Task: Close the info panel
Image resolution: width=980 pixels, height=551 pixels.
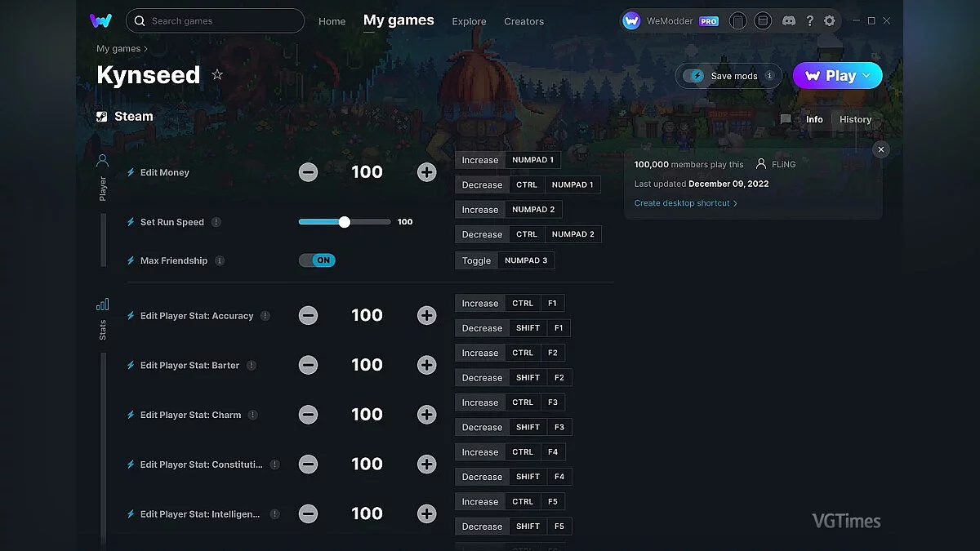Action: 880,149
